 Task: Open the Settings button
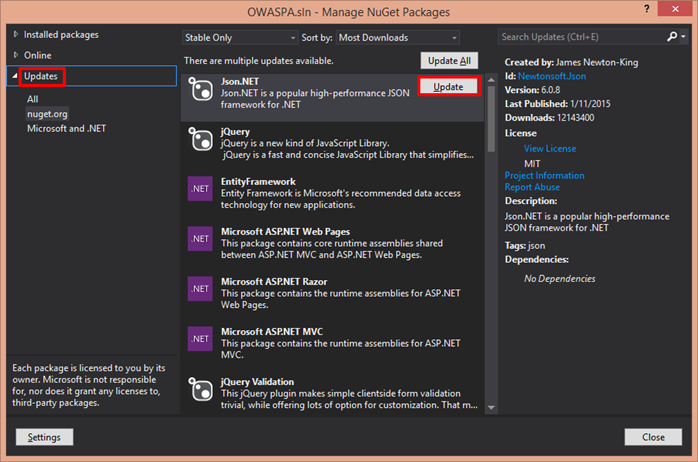(45, 437)
